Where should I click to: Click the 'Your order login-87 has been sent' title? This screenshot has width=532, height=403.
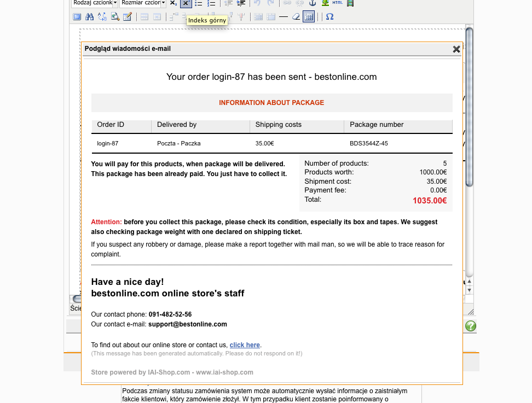(x=271, y=77)
